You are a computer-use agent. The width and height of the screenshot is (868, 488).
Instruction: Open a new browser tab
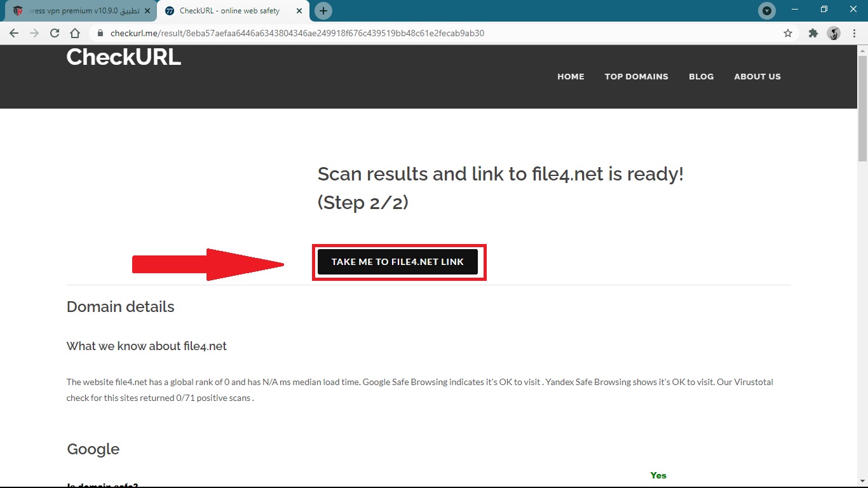(x=323, y=11)
